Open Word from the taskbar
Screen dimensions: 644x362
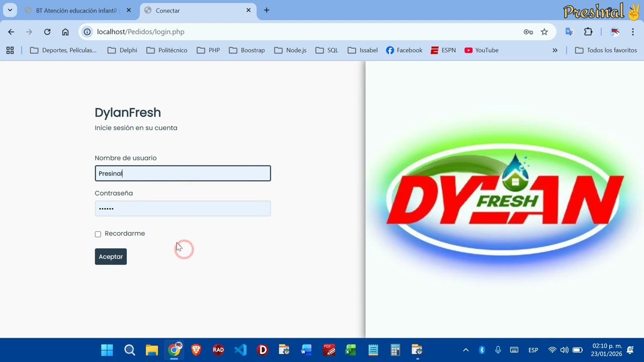pos(306,350)
